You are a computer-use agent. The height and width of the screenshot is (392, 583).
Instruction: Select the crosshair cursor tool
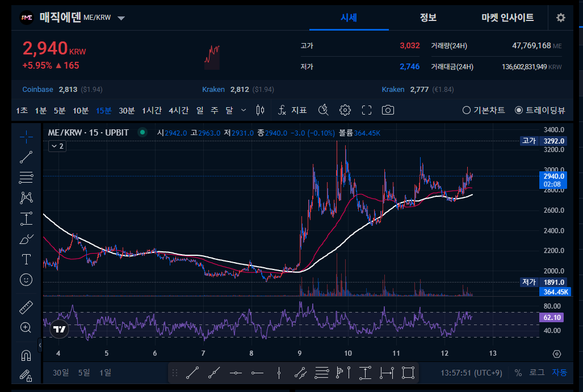pyautogui.click(x=26, y=137)
